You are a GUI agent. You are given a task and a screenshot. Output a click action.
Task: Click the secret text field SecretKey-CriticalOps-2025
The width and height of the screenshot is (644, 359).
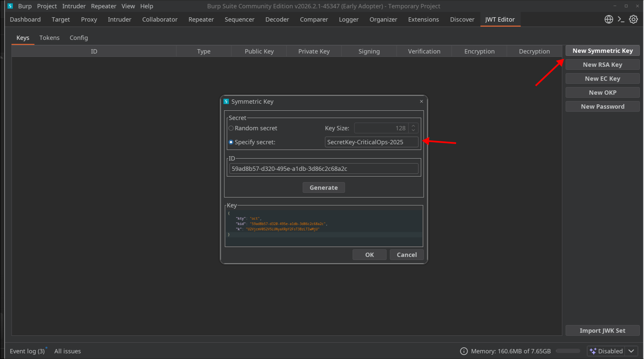pos(371,142)
